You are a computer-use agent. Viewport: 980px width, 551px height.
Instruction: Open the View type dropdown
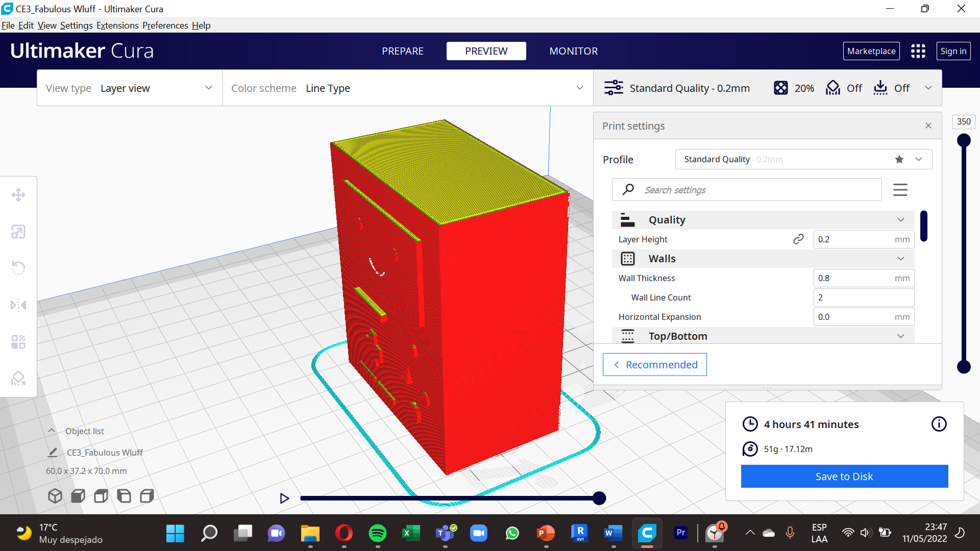(130, 88)
